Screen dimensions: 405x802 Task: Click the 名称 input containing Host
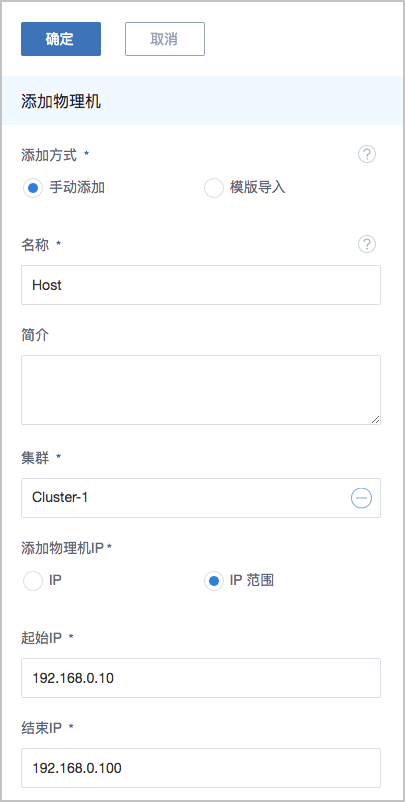[x=201, y=285]
